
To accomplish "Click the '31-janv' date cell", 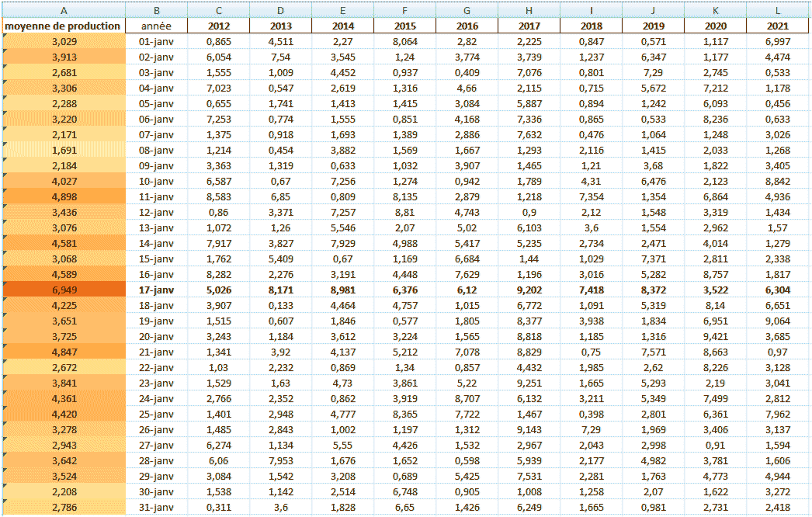I will (x=156, y=508).
